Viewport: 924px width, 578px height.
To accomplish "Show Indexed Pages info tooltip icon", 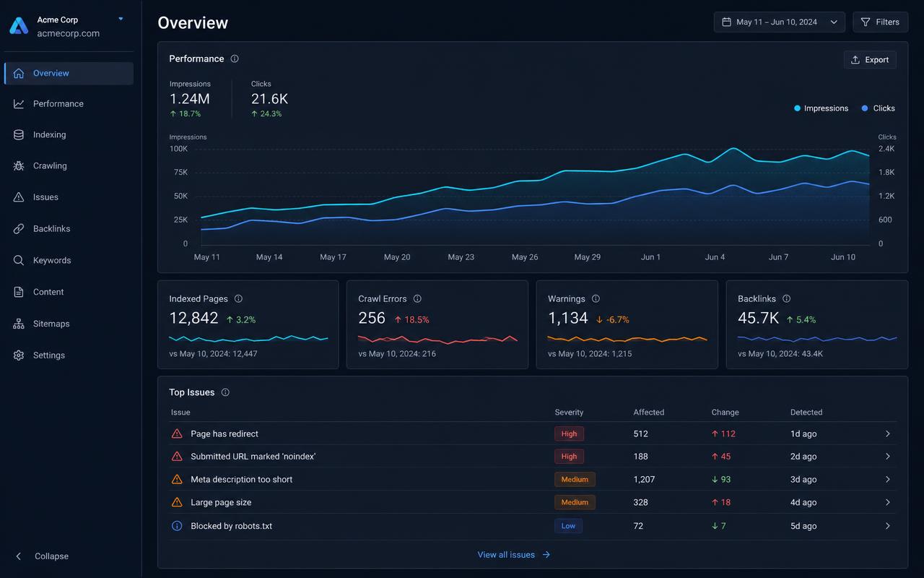I will click(x=238, y=298).
